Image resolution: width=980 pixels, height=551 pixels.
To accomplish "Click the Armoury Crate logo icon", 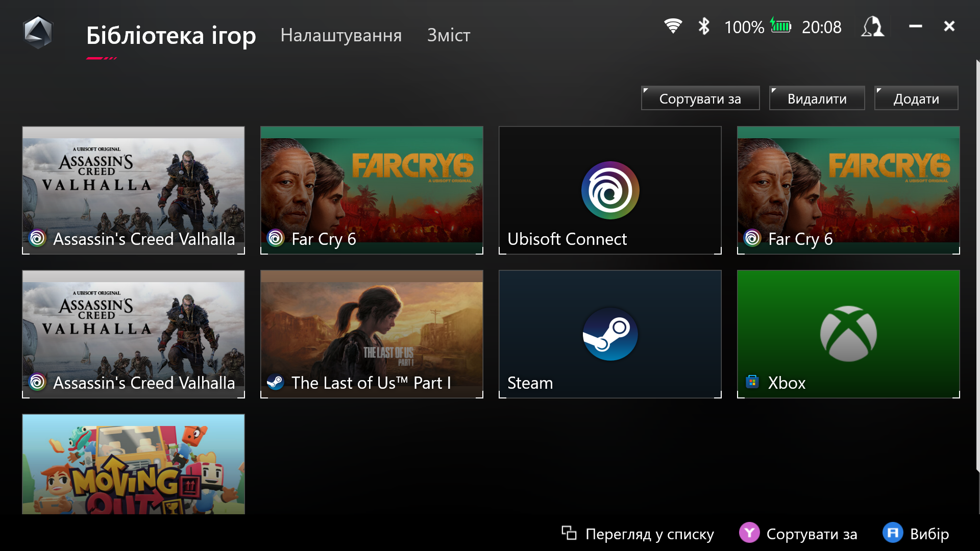I will coord(38,32).
